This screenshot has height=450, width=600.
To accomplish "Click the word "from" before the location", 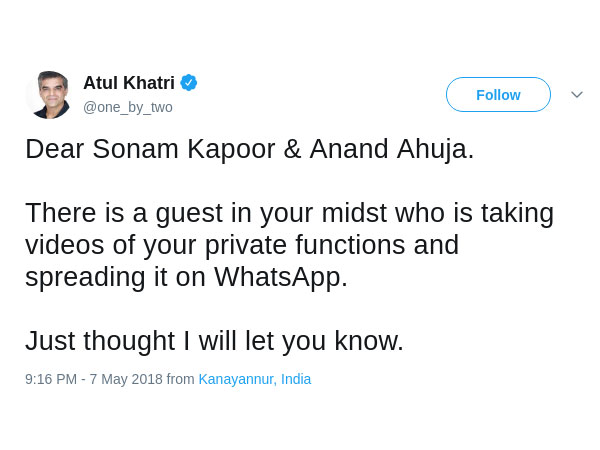I will tap(181, 379).
